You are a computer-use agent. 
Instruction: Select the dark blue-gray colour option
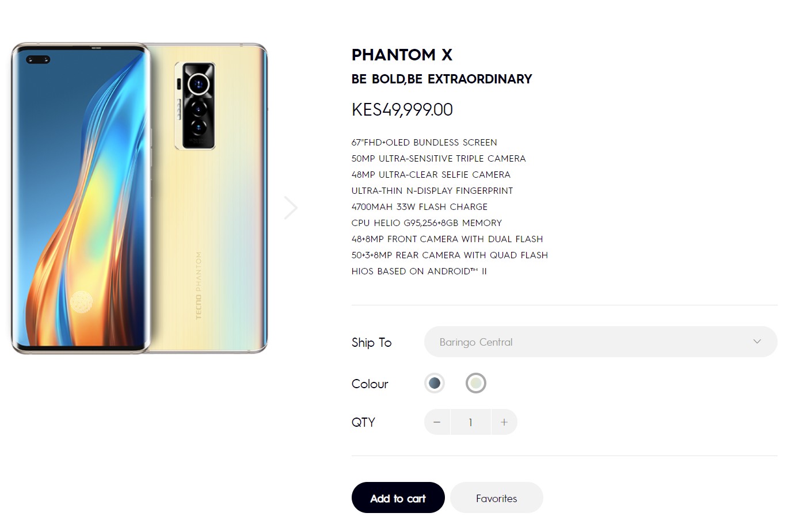(x=435, y=383)
